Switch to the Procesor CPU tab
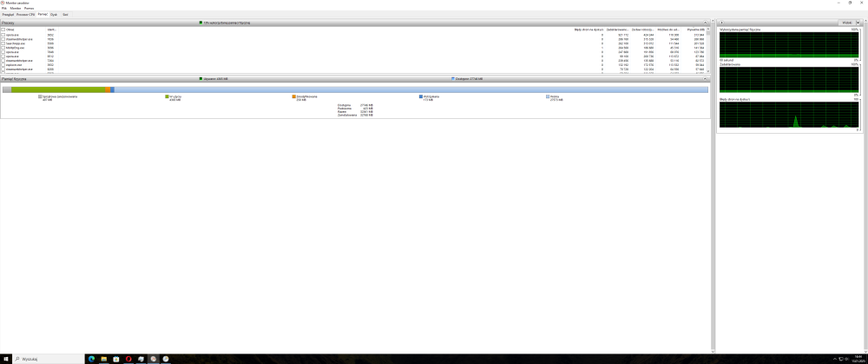 (x=25, y=15)
